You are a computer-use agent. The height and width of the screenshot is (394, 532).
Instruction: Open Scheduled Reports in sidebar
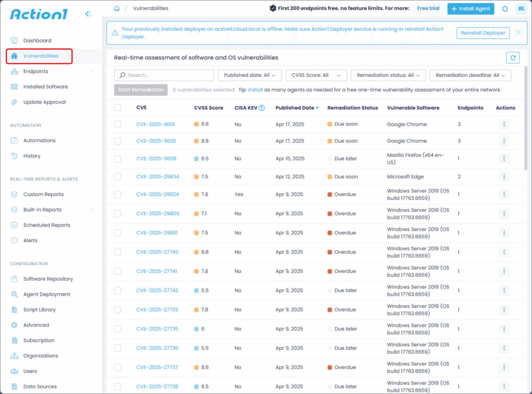point(47,225)
